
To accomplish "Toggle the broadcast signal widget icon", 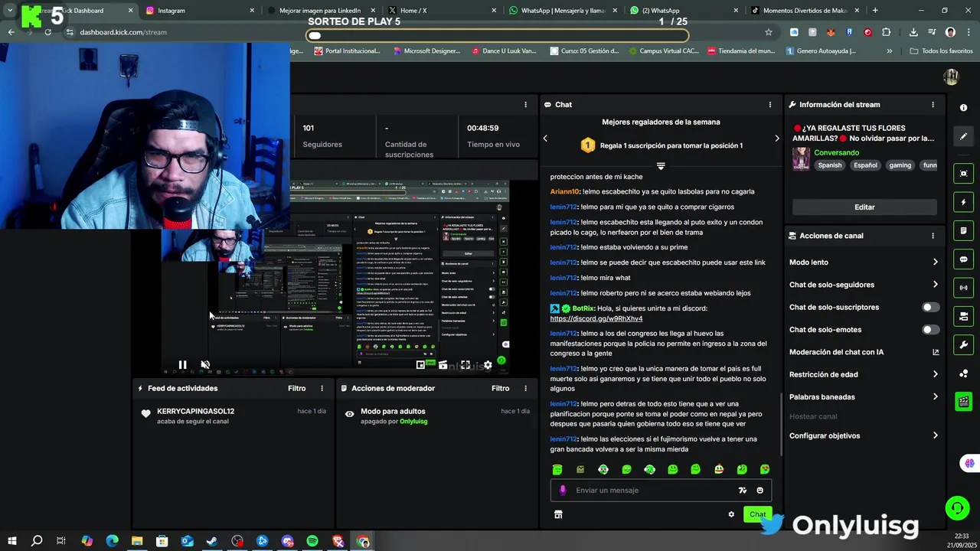I will [x=963, y=288].
